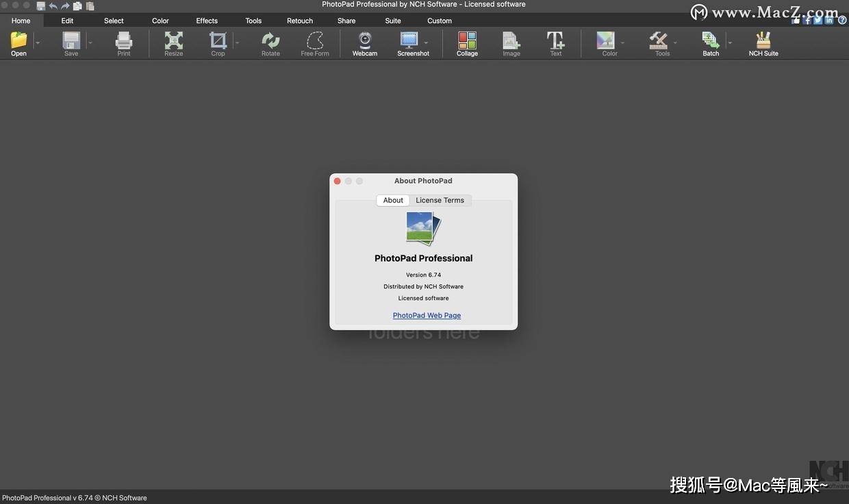Screen dimensions: 849x504
Task: Open the Collage tool
Action: pyautogui.click(x=468, y=40)
